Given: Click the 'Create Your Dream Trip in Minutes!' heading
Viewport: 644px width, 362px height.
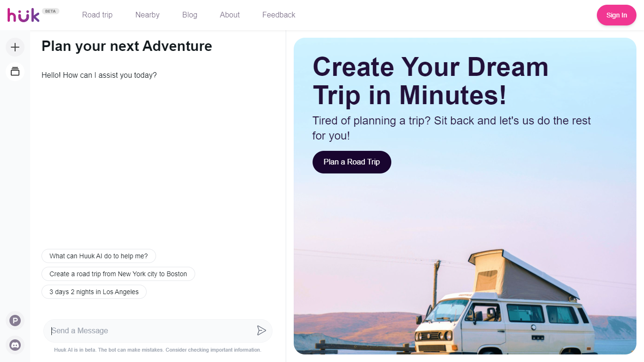Looking at the screenshot, I should (431, 81).
